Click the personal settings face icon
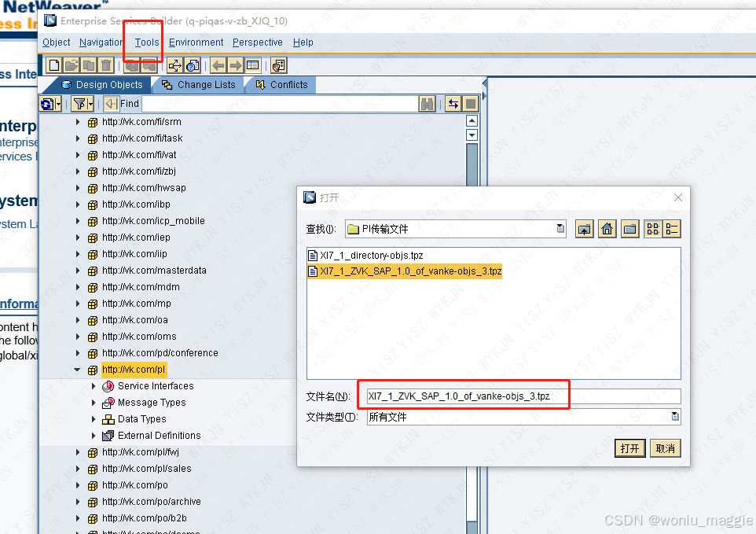 click(x=279, y=65)
